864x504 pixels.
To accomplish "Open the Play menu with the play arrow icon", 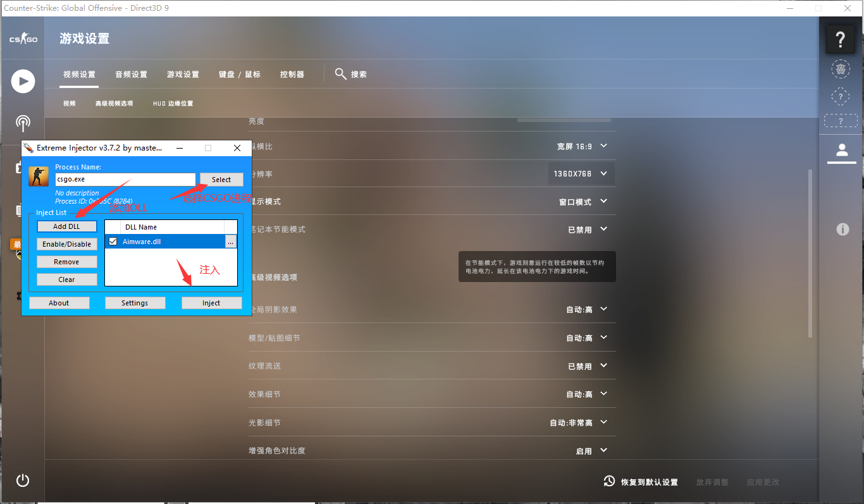I will 23,81.
